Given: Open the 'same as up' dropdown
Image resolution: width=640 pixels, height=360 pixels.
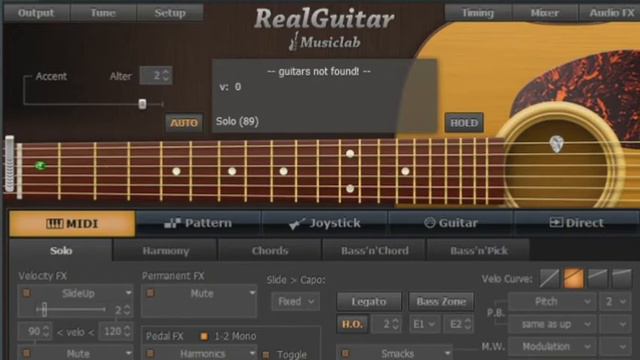Looking at the screenshot, I should click(x=552, y=324).
